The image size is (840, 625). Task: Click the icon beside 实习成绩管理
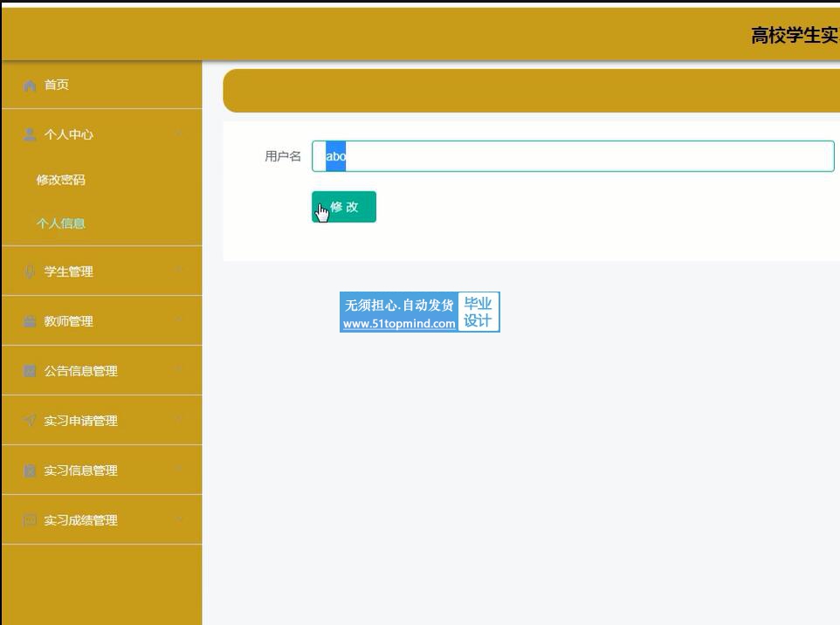coord(30,520)
